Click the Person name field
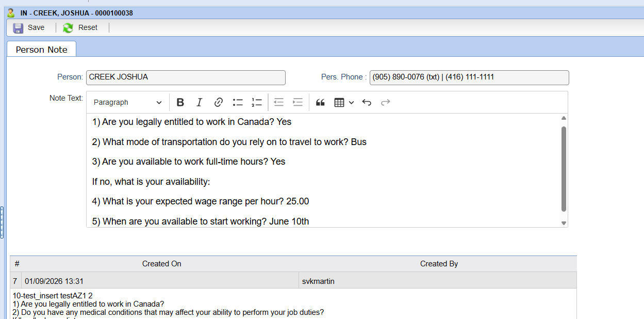This screenshot has width=644, height=319. (186, 77)
